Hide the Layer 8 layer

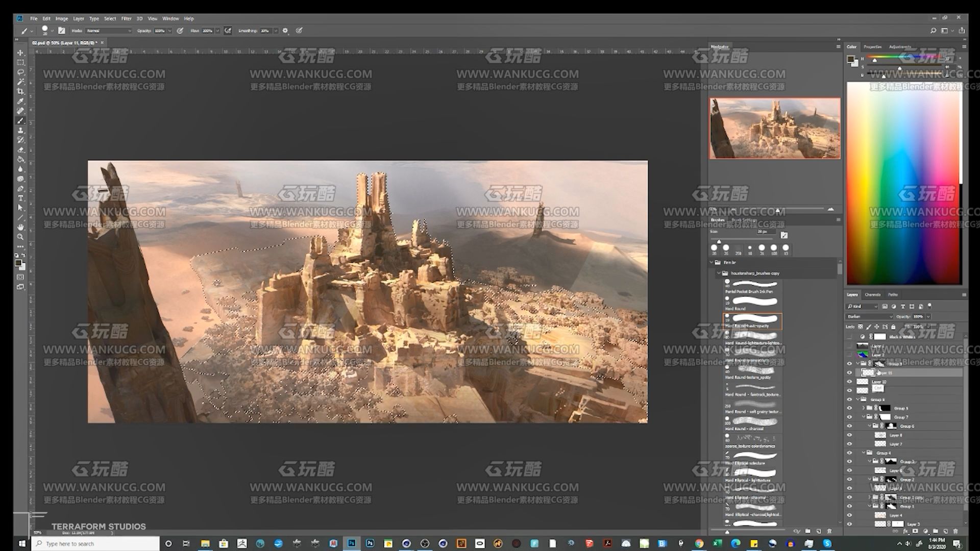pyautogui.click(x=849, y=435)
